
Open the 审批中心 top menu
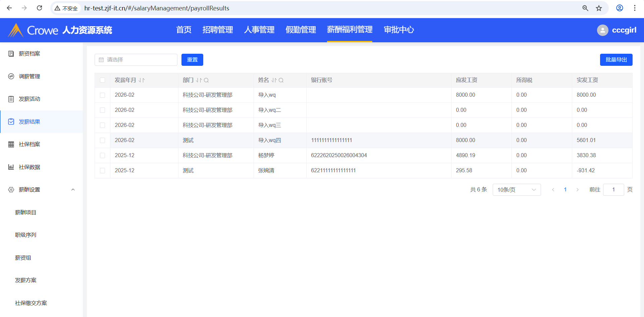point(398,30)
